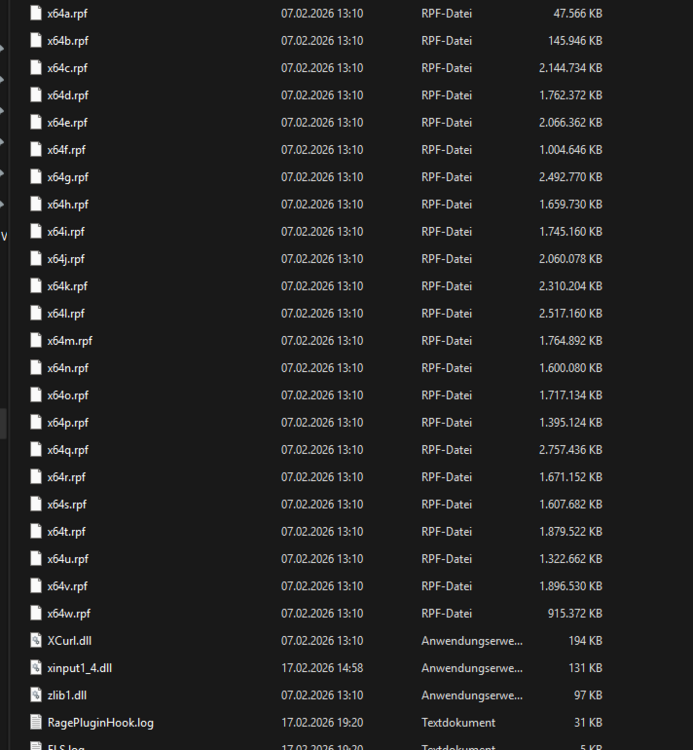Click the size 2.517.160 KB
This screenshot has height=750, width=693.
click(571, 313)
